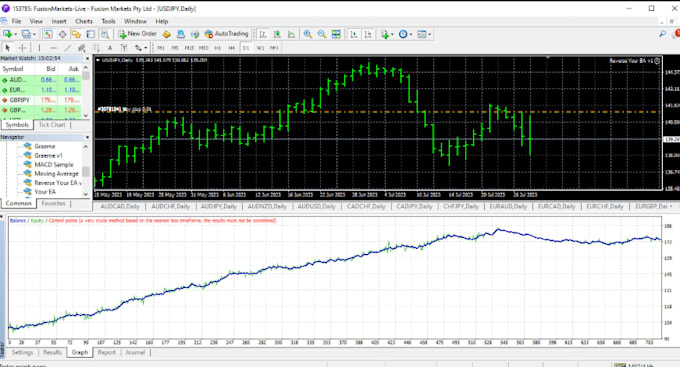Image resolution: width=680 pixels, height=367 pixels.
Task: Close the Navigator panel
Action: point(87,137)
